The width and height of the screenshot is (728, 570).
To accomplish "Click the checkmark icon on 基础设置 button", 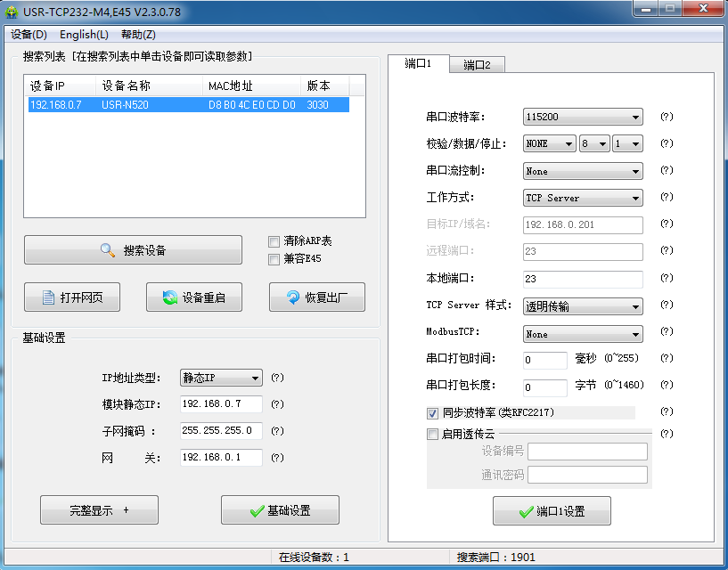I will point(255,509).
